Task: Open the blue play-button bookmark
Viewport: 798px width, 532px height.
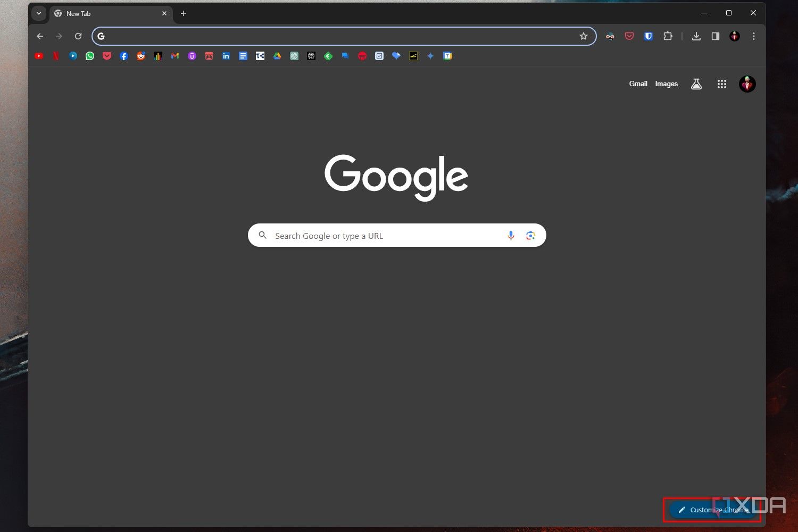Action: click(73, 56)
